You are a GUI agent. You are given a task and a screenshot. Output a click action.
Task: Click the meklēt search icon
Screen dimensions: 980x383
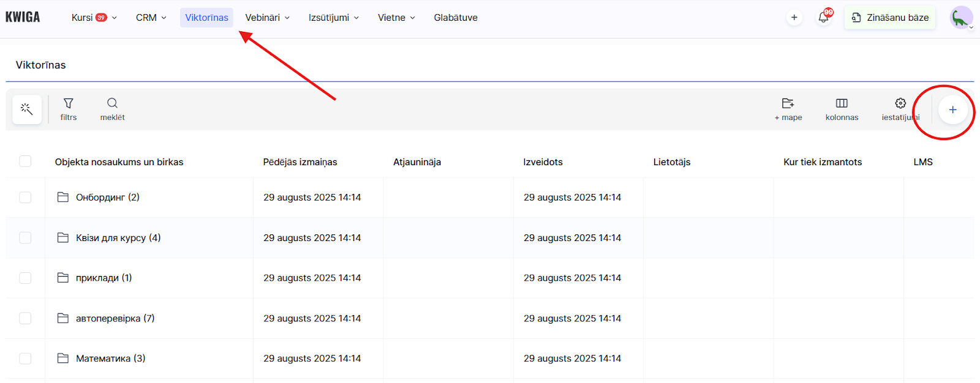pyautogui.click(x=112, y=109)
